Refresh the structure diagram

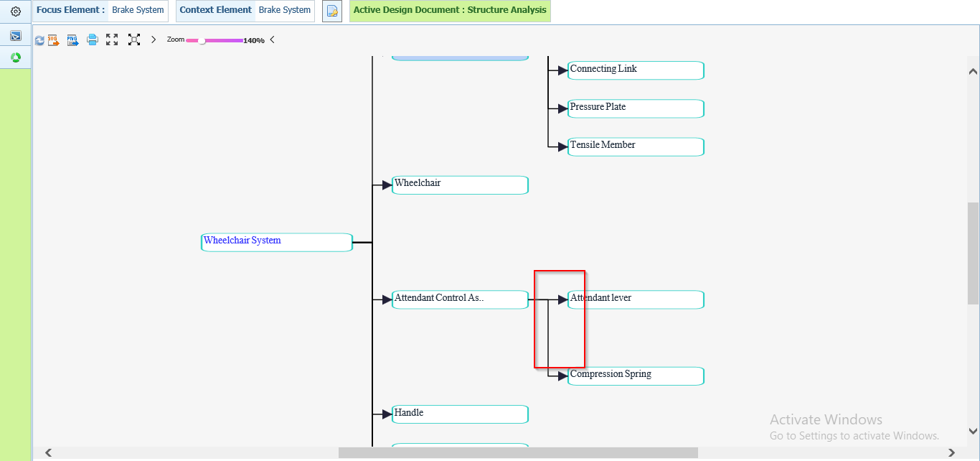coord(39,40)
